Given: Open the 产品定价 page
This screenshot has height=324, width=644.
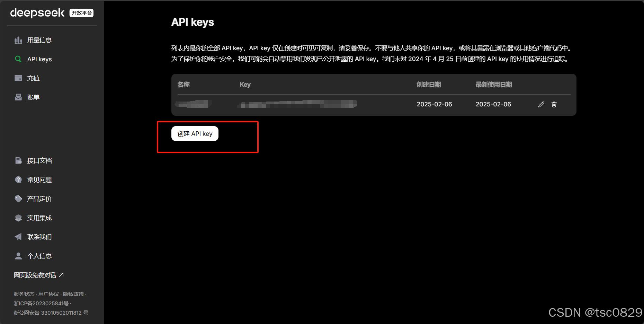Looking at the screenshot, I should [x=39, y=199].
